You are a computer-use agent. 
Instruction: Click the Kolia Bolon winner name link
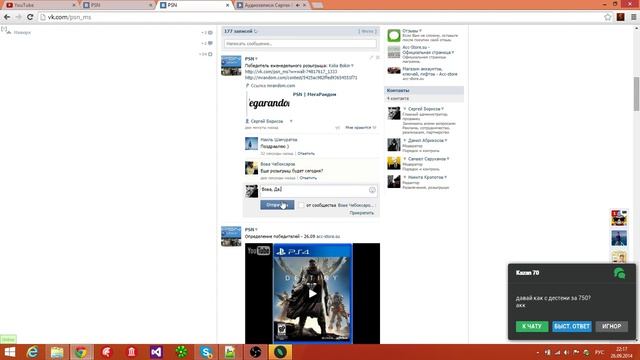(x=340, y=65)
